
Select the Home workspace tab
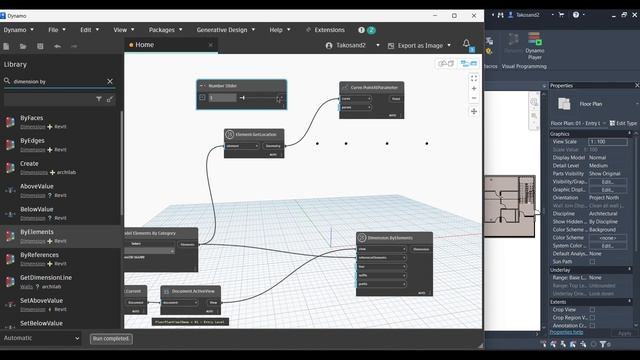[171, 45]
